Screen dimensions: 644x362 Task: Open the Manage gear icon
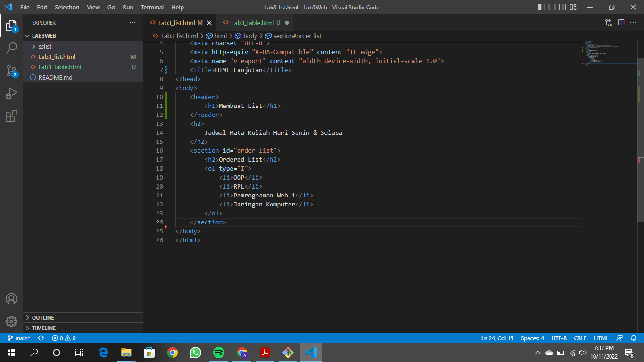coord(11,321)
